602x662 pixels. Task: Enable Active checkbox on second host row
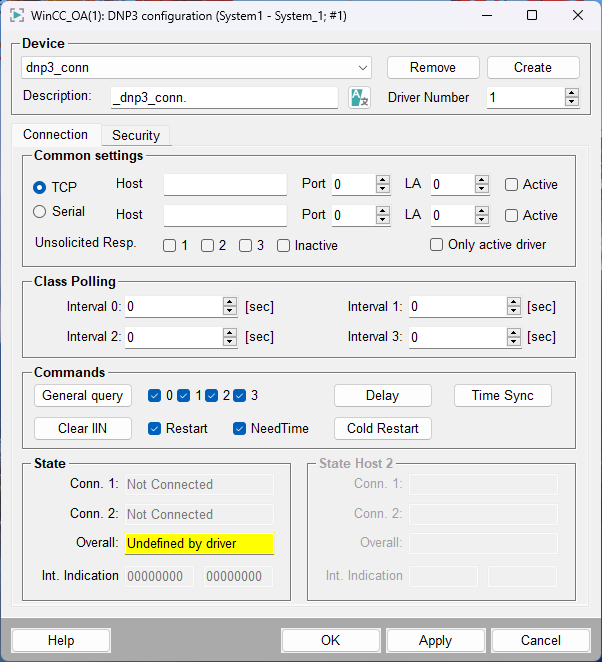511,215
